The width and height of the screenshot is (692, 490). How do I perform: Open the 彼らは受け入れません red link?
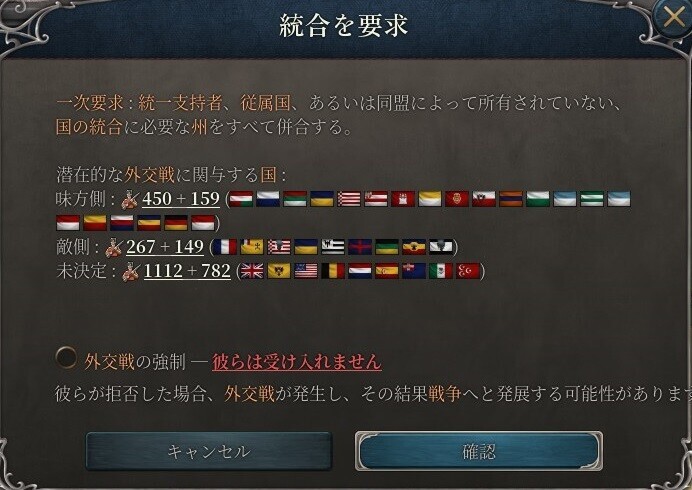pyautogui.click(x=297, y=362)
